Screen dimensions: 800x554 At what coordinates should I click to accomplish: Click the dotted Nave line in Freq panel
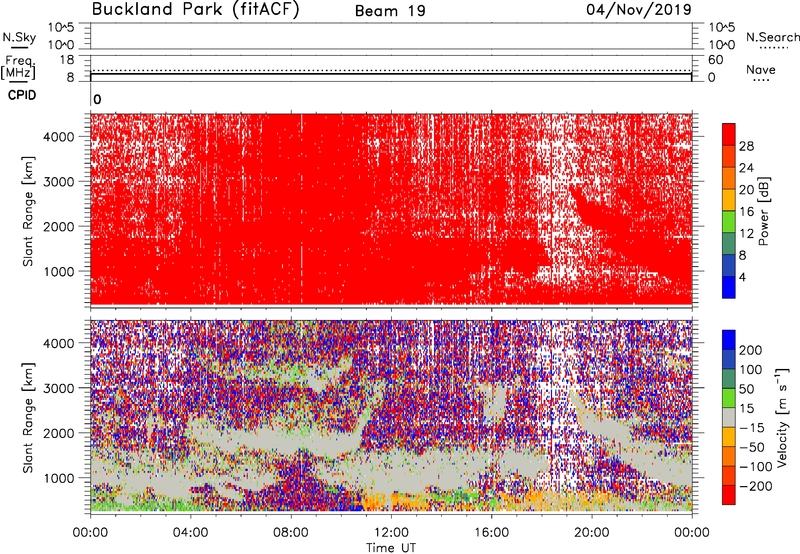point(391,70)
